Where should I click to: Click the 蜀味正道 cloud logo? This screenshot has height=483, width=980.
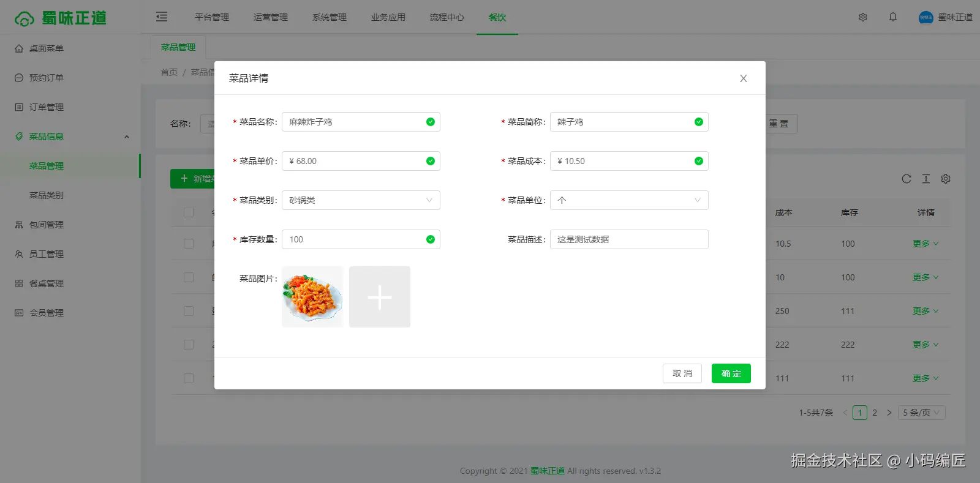tap(60, 18)
